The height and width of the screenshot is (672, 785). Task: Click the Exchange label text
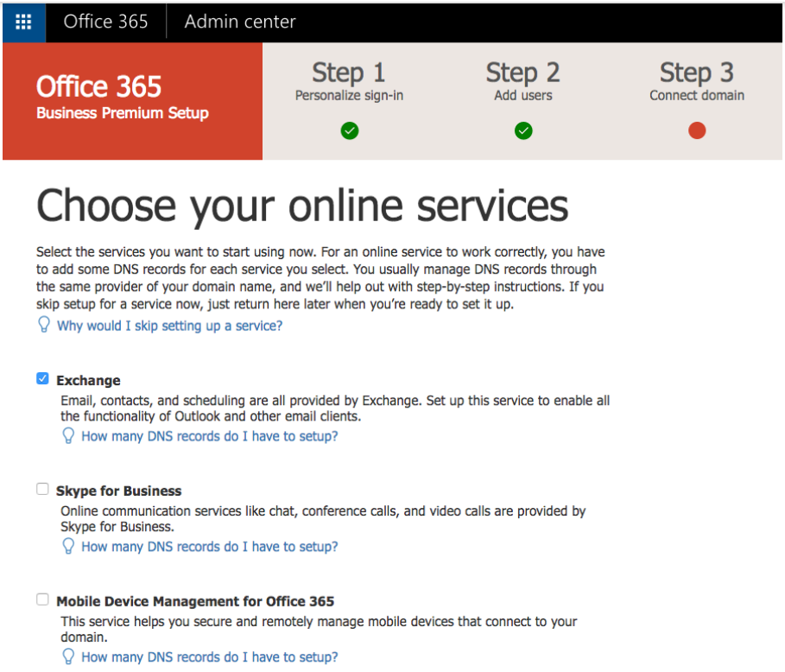tap(88, 381)
